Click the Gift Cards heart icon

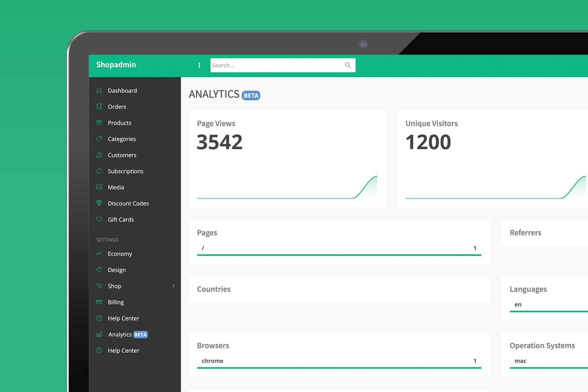(x=99, y=219)
